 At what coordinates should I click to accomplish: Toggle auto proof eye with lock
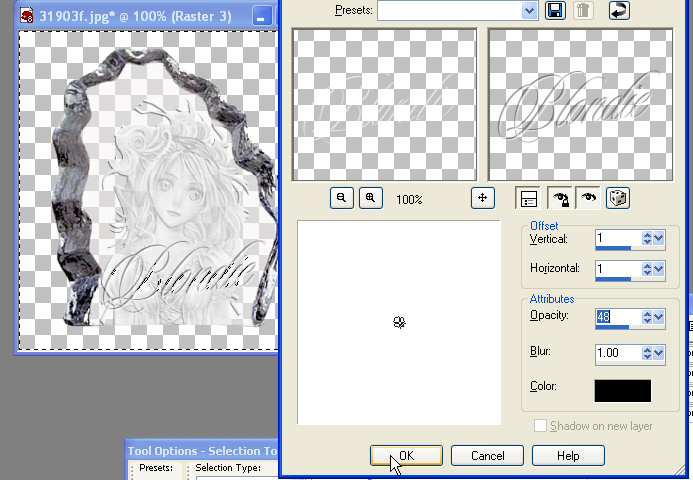561,198
